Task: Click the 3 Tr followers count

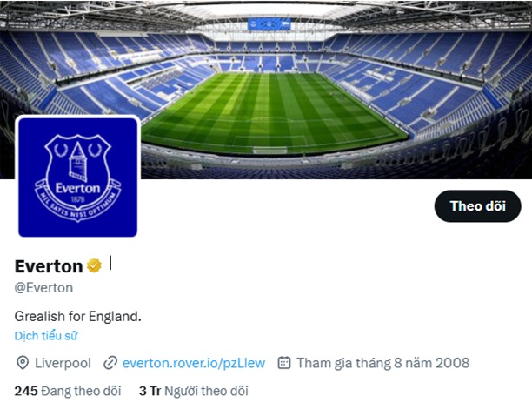Action: pos(150,391)
